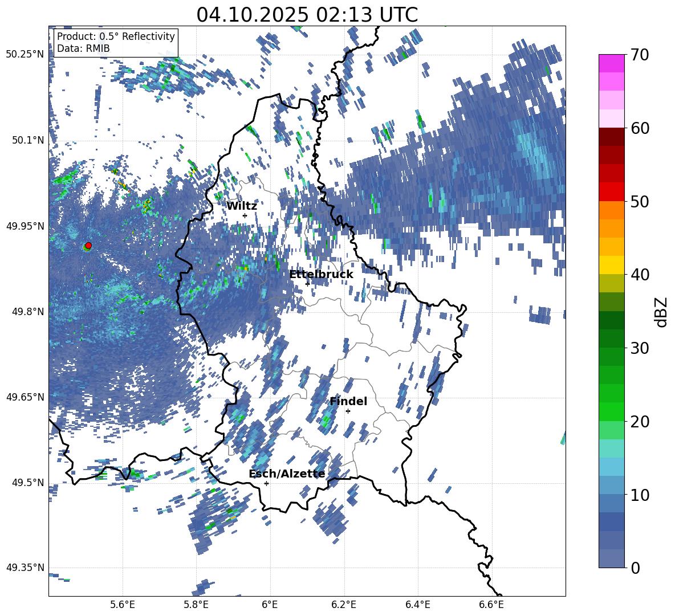Screen dimensions: 675x616
Task: Pick the magenta swatch at top of colorbar
Action: (x=611, y=63)
